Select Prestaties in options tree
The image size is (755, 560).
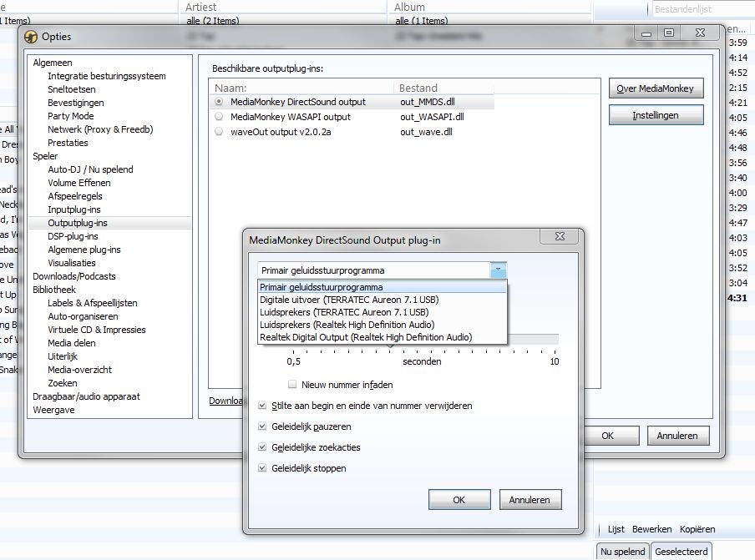tap(68, 143)
